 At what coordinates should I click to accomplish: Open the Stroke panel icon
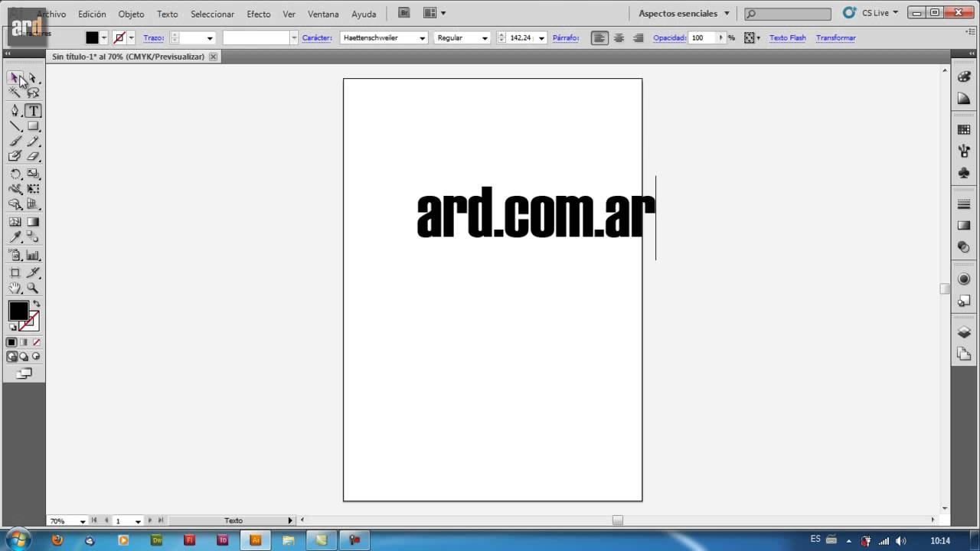pos(964,204)
